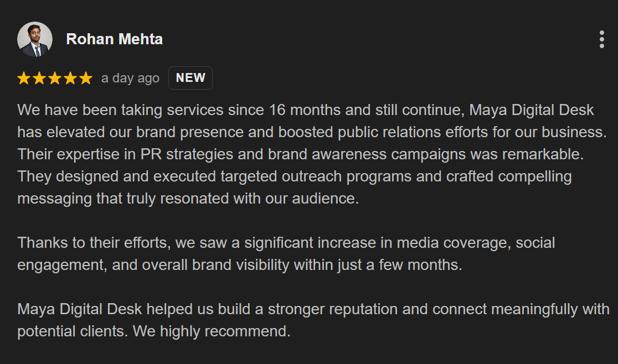Click the first gold star icon
The height and width of the screenshot is (364, 618).
23,78
